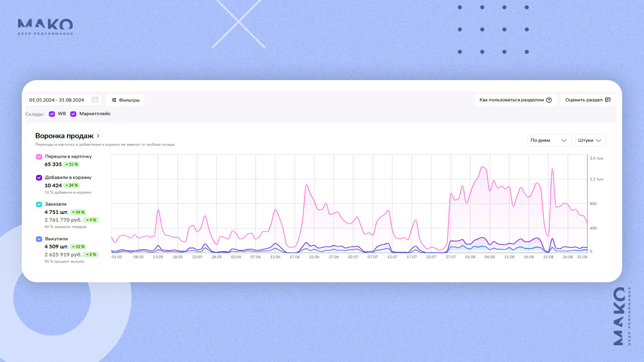Screen dimensions: 644x362
Task: Click the 22.06 date label on chart axis
Action: pos(314,257)
